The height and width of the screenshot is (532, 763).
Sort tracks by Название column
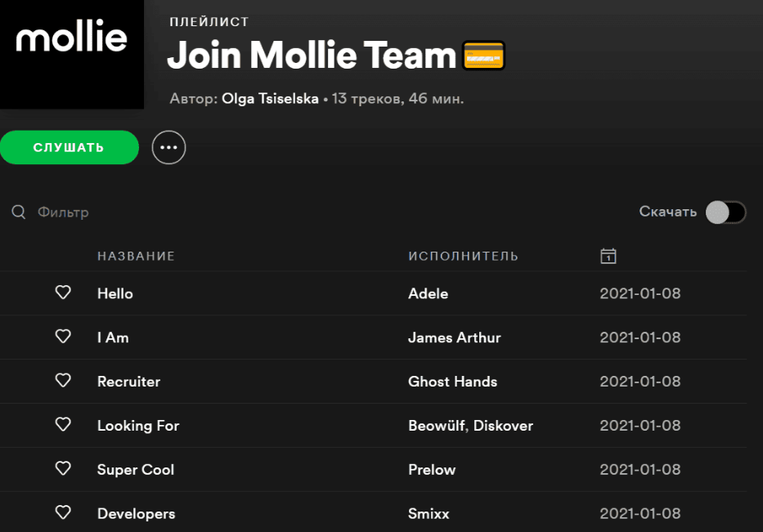pos(136,257)
